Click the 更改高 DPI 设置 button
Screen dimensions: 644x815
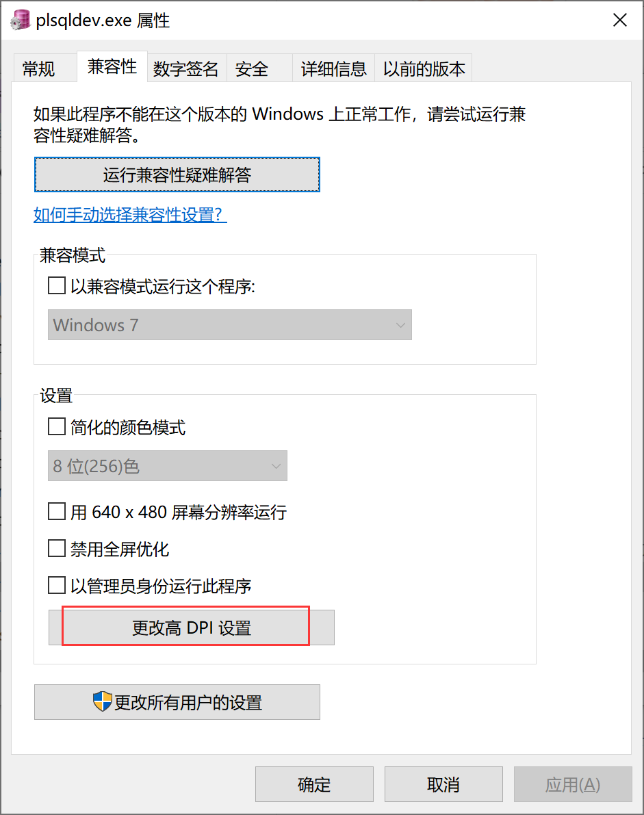pos(192,628)
